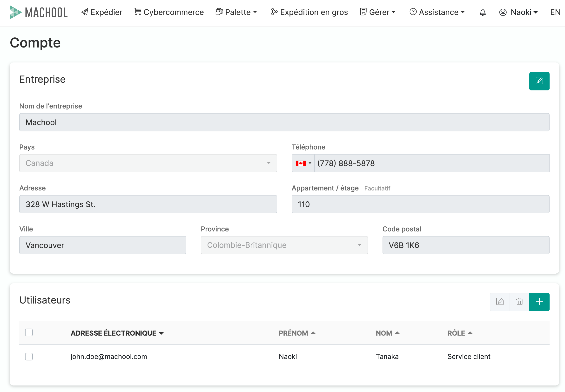Sort by Rôle column
Image resolution: width=565 pixels, height=392 pixels.
[460, 333]
